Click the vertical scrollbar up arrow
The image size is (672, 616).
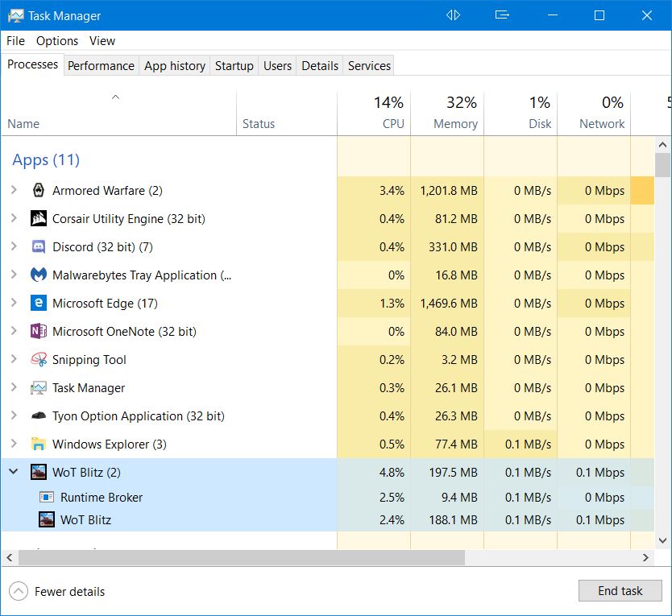pyautogui.click(x=662, y=145)
